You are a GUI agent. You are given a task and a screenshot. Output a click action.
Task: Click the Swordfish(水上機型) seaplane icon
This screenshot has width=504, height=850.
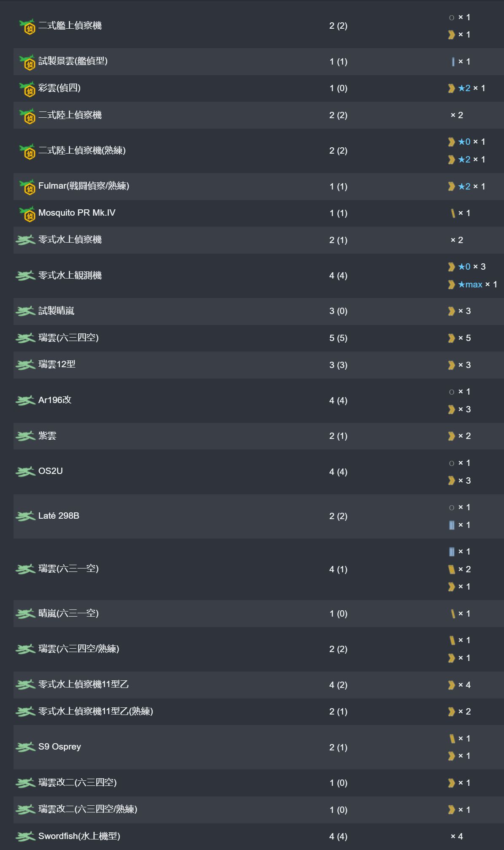[25, 836]
